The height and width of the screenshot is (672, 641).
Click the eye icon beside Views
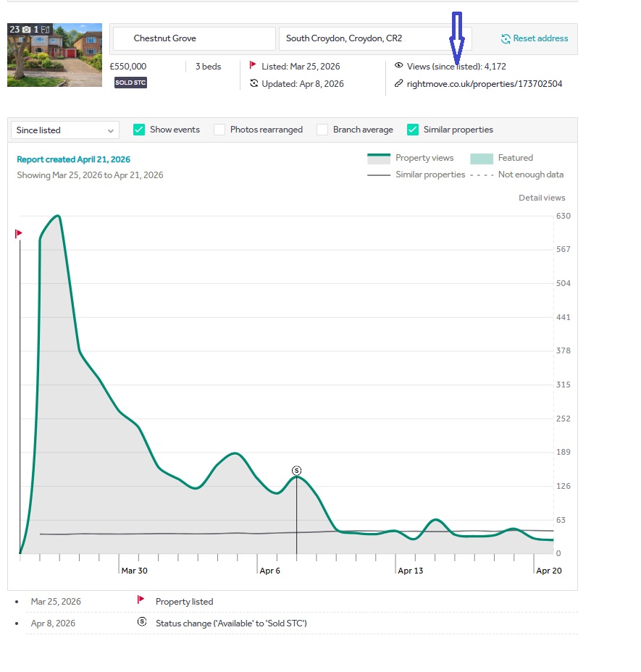[398, 66]
